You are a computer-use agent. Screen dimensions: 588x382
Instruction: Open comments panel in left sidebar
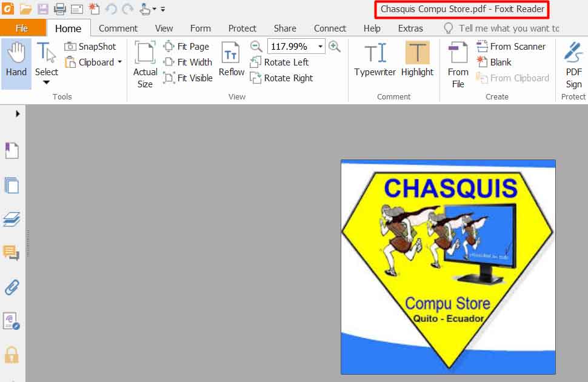pyautogui.click(x=12, y=253)
